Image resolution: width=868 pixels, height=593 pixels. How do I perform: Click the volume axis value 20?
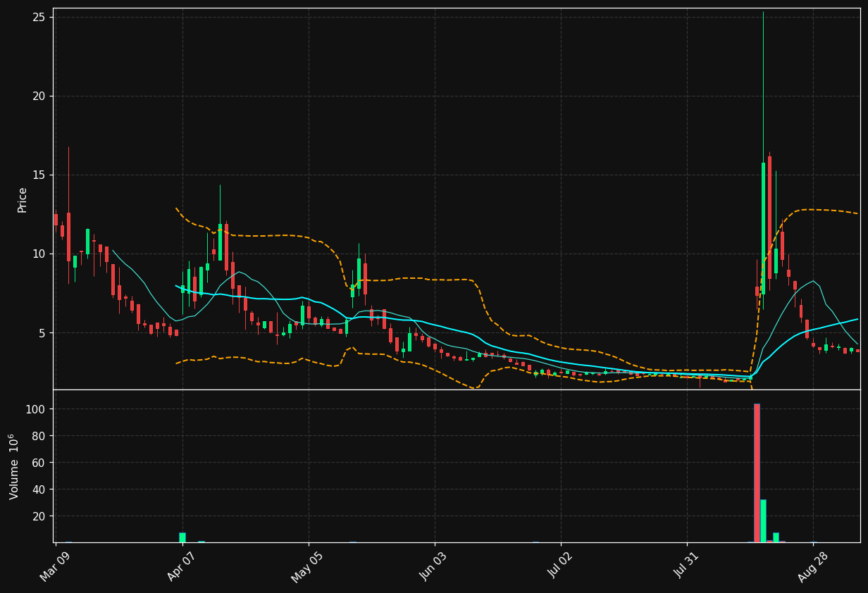(x=39, y=516)
